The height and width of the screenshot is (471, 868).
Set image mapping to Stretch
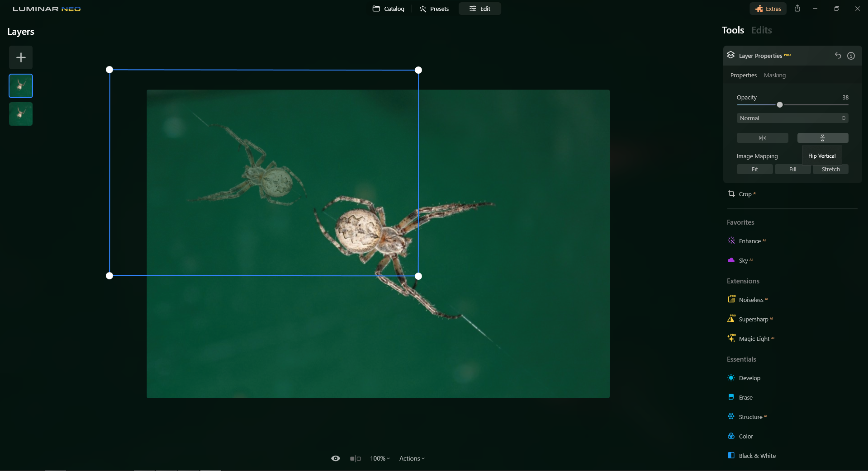(x=830, y=169)
